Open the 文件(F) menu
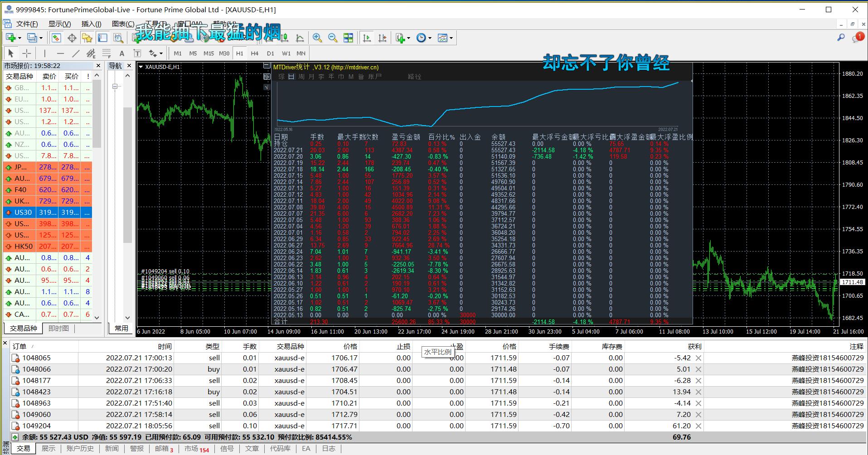868x455 pixels. [x=27, y=24]
